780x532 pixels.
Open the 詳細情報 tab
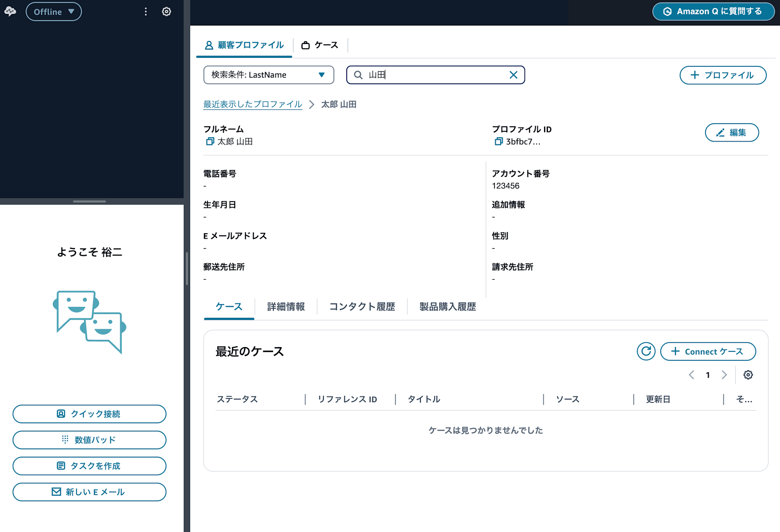286,307
